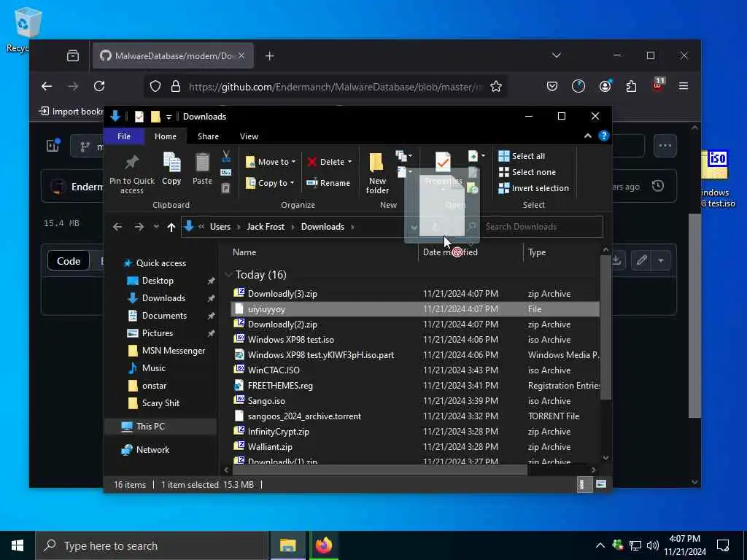Open Firefox tab manager icon left of tab
Viewport: 747px width, 560px height.
(x=73, y=55)
